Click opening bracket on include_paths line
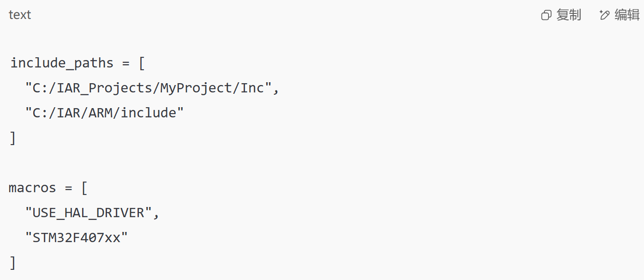644x280 pixels. coord(142,63)
